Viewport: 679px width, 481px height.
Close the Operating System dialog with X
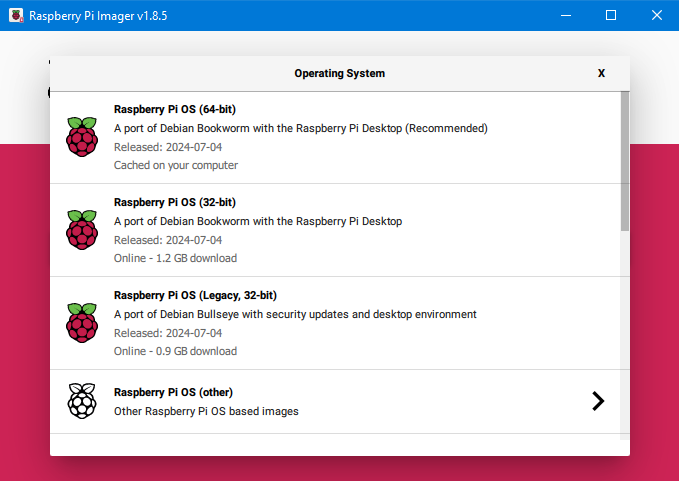[x=601, y=73]
